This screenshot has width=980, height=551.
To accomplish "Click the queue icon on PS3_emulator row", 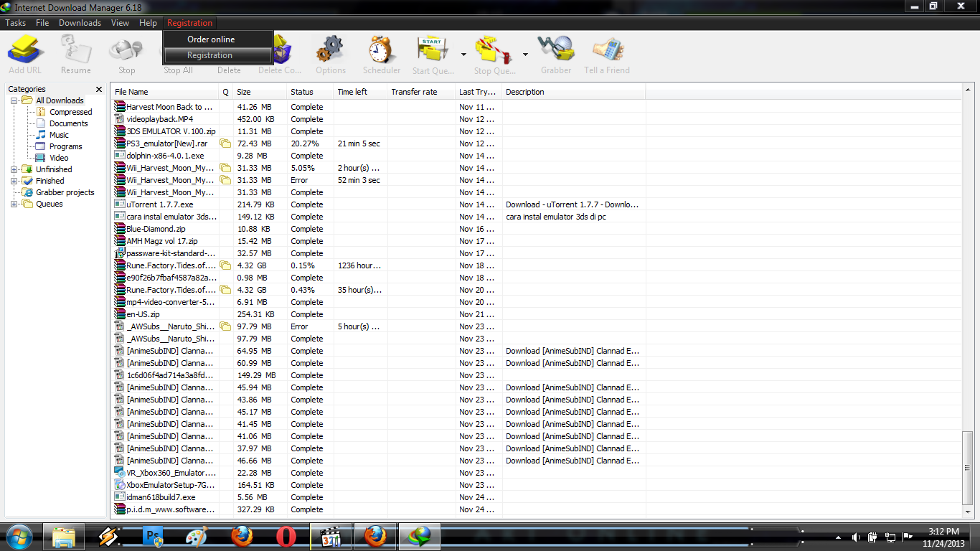I will pos(225,143).
